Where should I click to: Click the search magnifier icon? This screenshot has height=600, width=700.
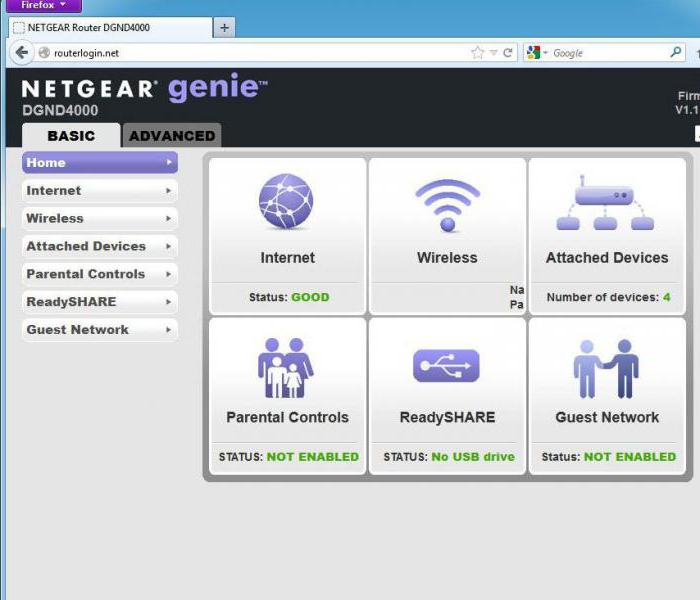(x=677, y=53)
